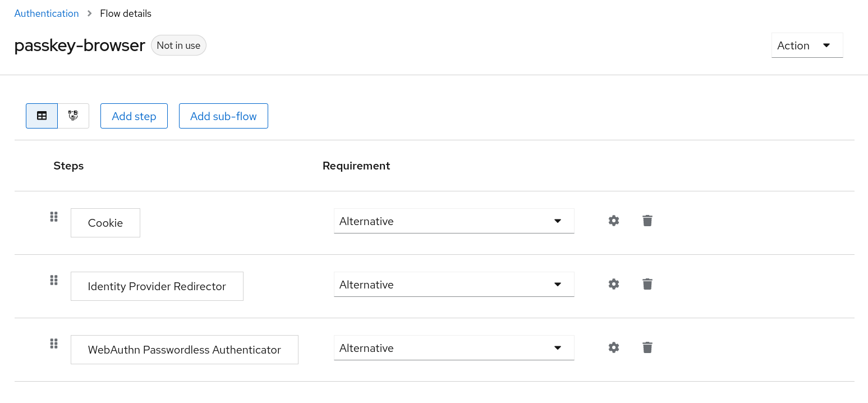
Task: Go to Authentication breadcrumb link
Action: pos(47,13)
